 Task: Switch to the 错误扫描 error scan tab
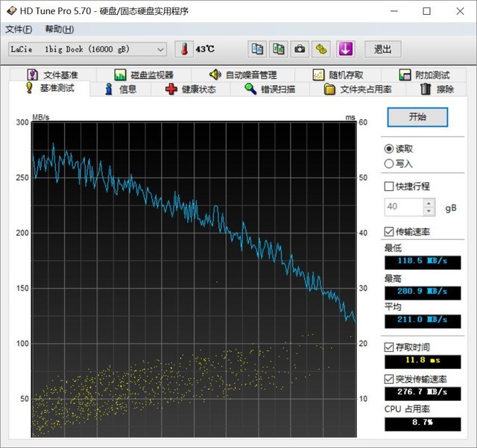pyautogui.click(x=270, y=89)
